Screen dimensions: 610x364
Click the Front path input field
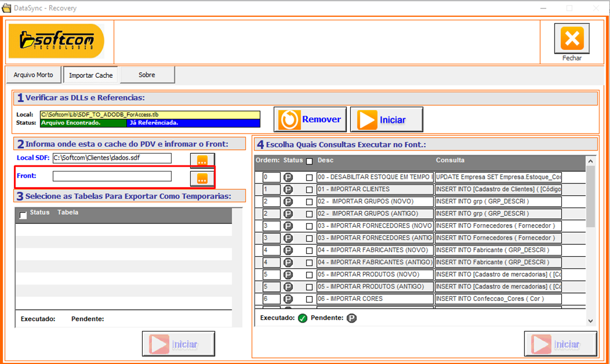(x=112, y=176)
